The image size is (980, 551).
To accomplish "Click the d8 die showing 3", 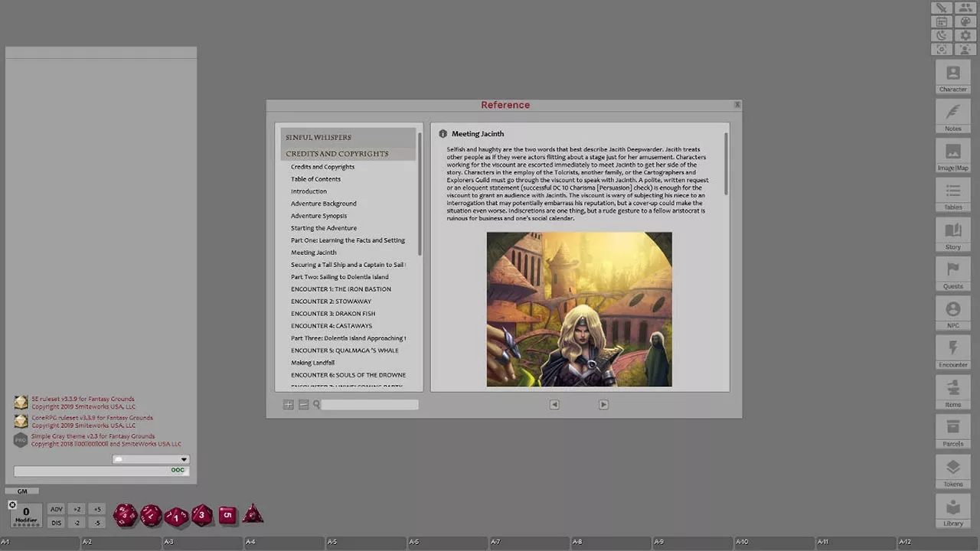I will click(201, 515).
